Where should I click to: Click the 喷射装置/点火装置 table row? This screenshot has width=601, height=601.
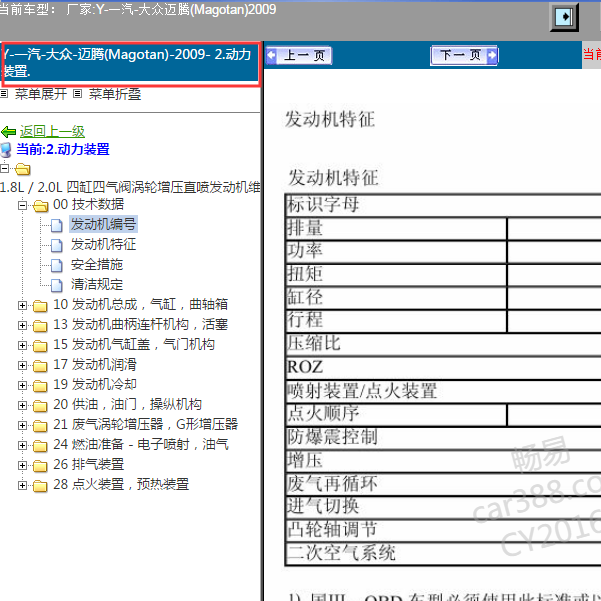pos(443,391)
